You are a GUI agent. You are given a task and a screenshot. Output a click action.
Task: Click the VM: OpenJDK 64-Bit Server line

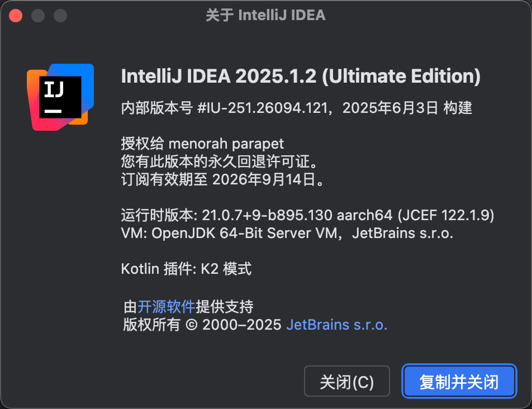[x=287, y=233]
